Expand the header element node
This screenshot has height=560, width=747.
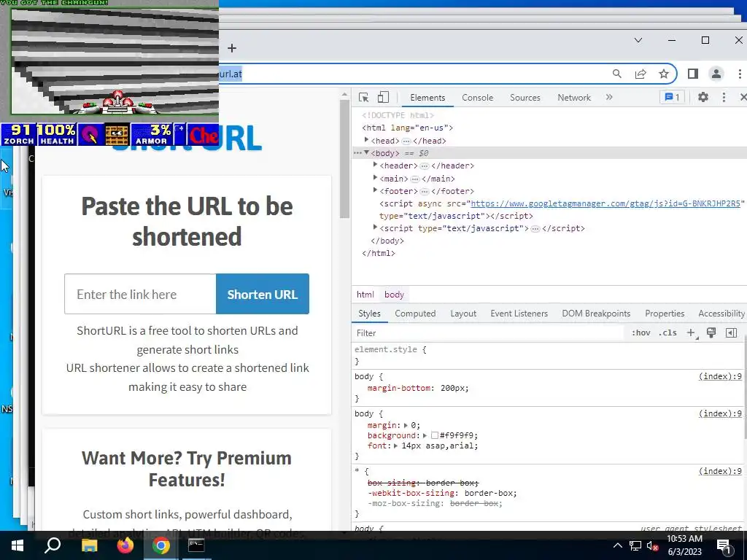375,165
